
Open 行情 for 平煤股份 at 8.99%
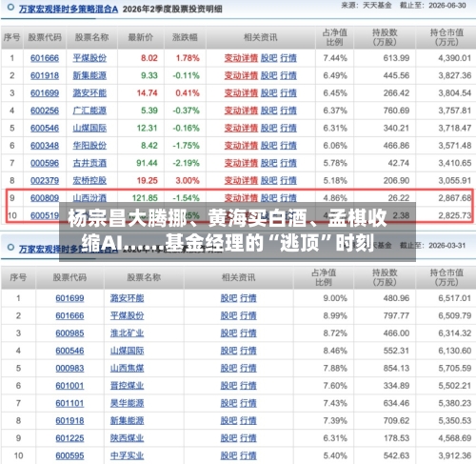coord(248,315)
